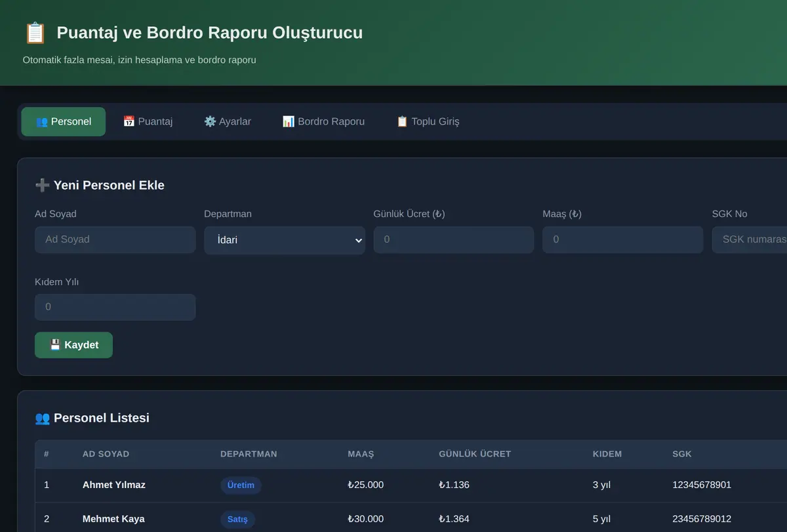Click the Üretim badge in Ahmet Yılmaz's row
This screenshot has height=532, width=787.
pos(241,485)
